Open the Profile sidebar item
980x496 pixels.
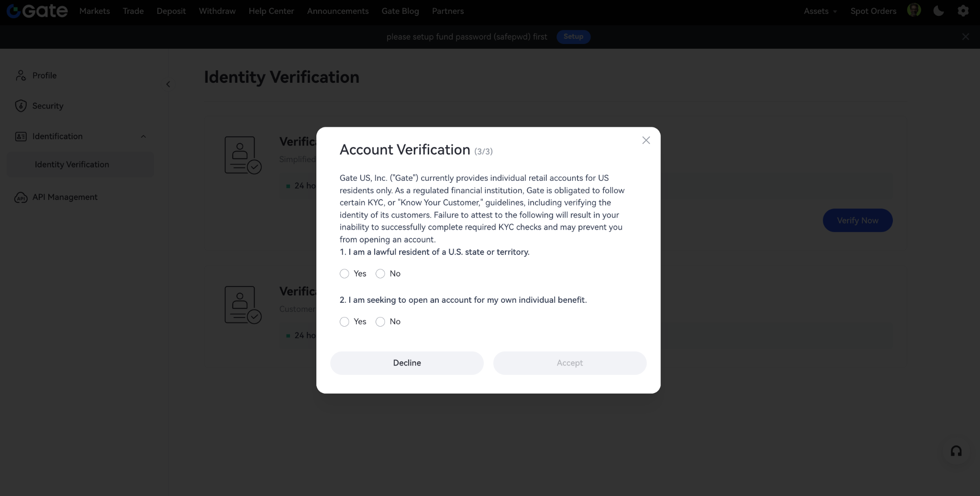[x=45, y=76]
